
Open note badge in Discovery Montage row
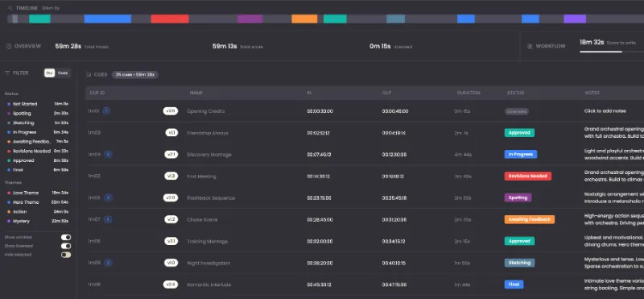pyautogui.click(x=108, y=154)
